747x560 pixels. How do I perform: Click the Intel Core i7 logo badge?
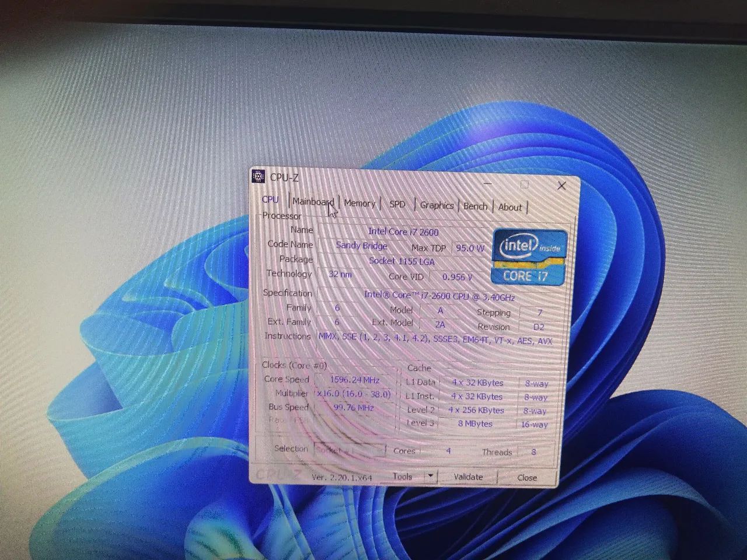coord(530,257)
